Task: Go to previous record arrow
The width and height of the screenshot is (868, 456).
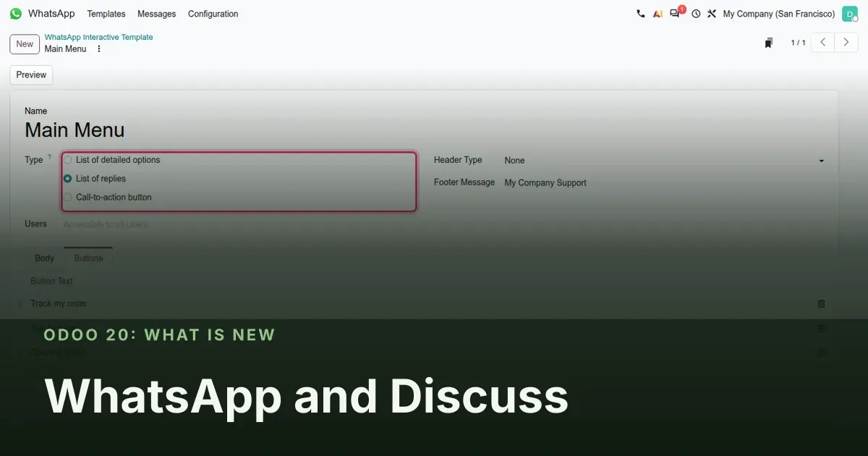Action: 822,43
